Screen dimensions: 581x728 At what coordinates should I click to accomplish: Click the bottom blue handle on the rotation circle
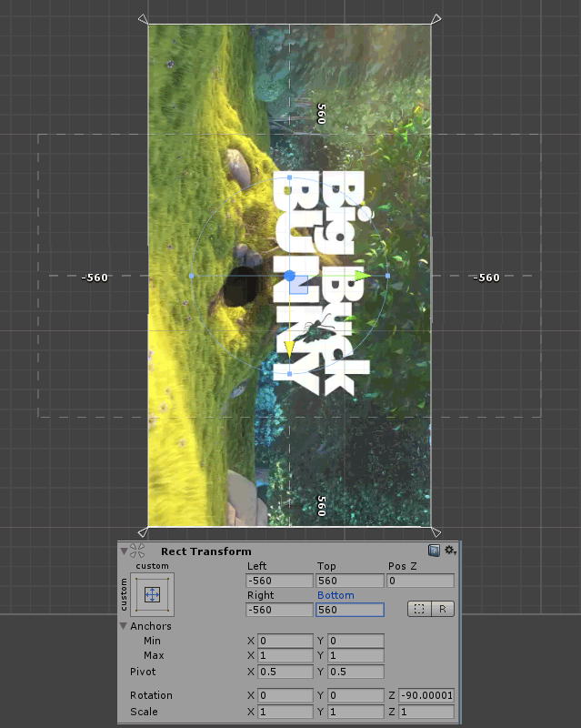pyautogui.click(x=289, y=374)
